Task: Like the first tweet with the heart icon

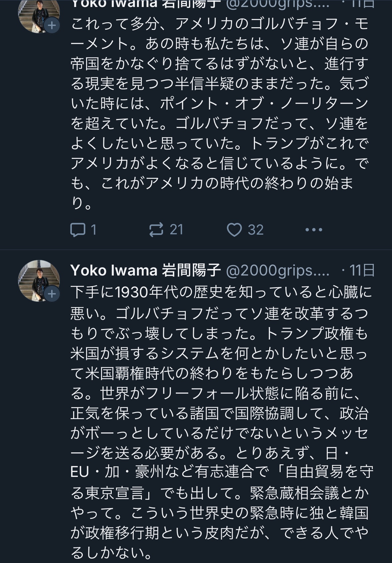Action: coord(234,230)
